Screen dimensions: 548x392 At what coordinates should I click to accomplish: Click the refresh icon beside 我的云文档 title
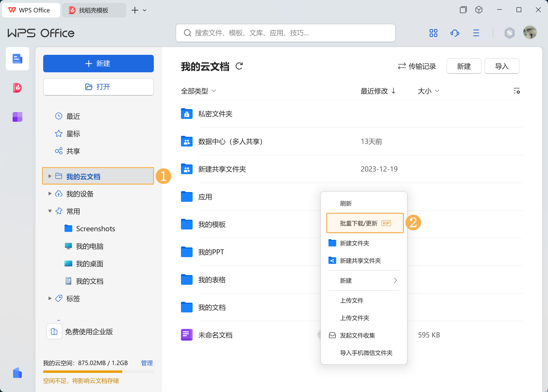[239, 66]
